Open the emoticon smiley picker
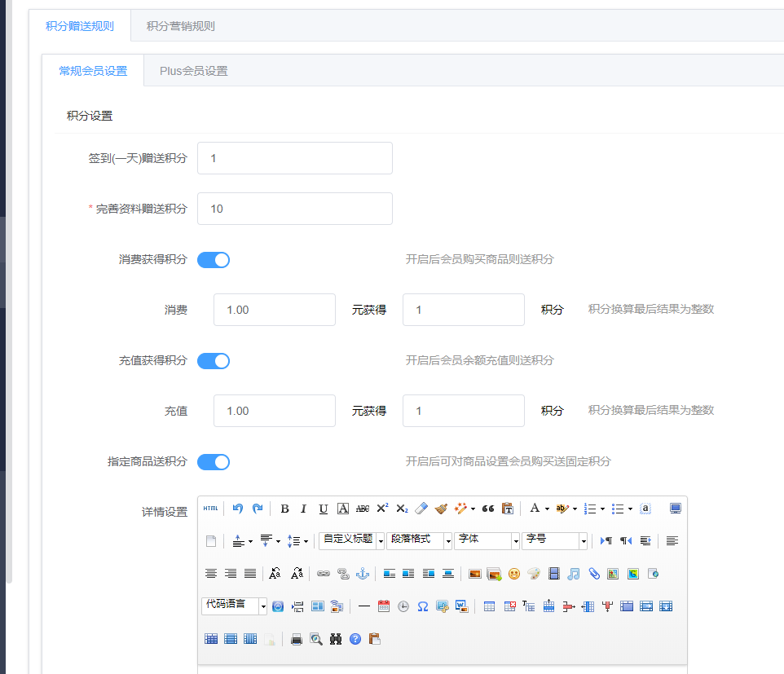This screenshot has height=674, width=784. pyautogui.click(x=514, y=574)
